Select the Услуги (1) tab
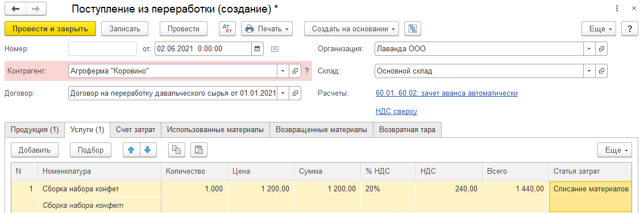This screenshot has width=644, height=213. 87,129
